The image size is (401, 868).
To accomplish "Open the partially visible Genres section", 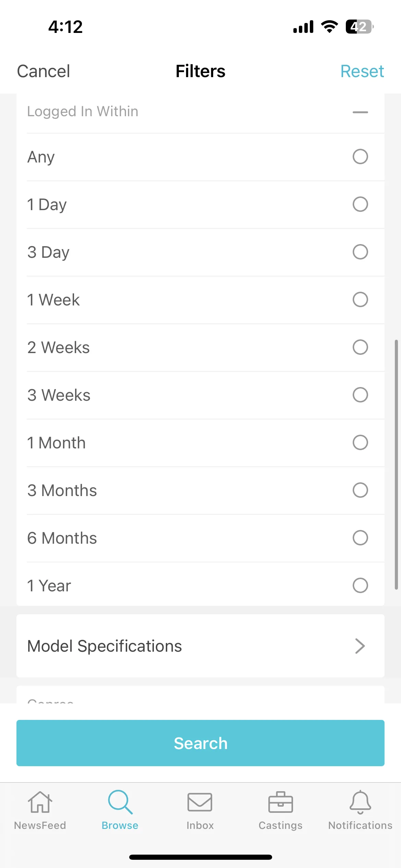I will click(x=200, y=695).
